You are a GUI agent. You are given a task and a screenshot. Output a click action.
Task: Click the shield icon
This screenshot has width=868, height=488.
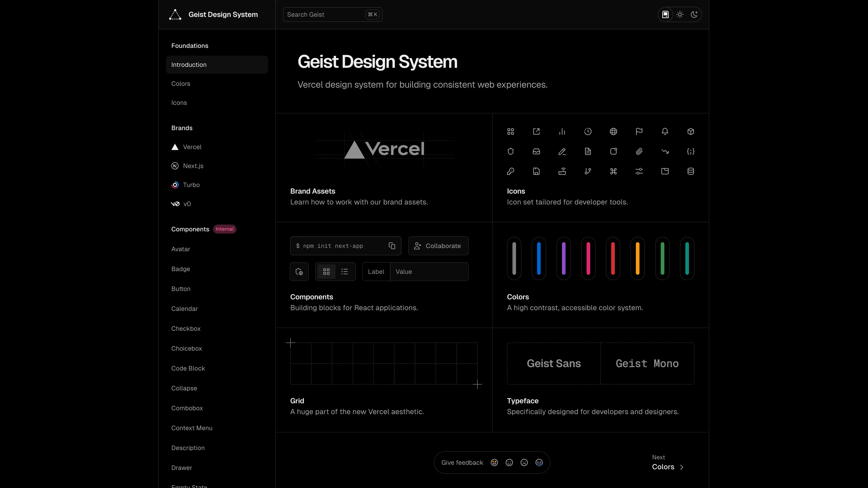[510, 151]
